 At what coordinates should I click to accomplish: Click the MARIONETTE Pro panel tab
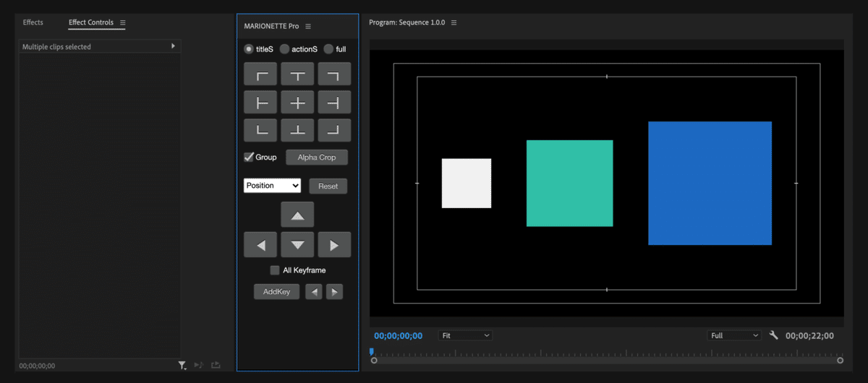pyautogui.click(x=272, y=26)
